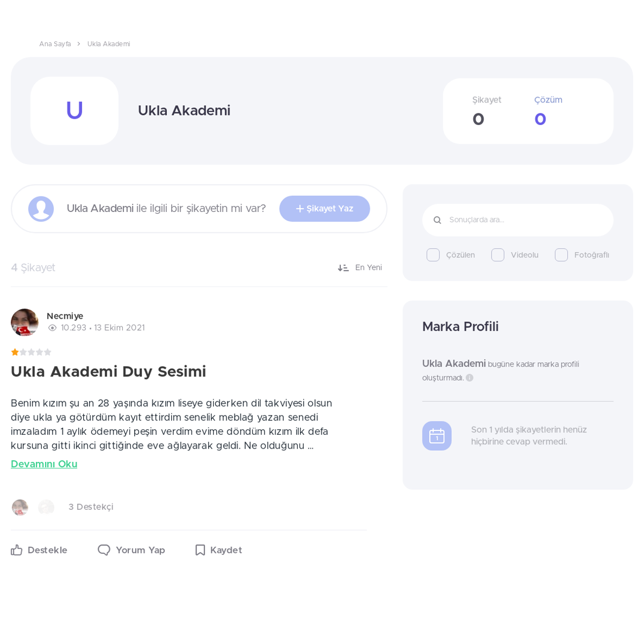Enable the Çözülen checkbox filter
Screen dimensions: 644x644
[433, 255]
